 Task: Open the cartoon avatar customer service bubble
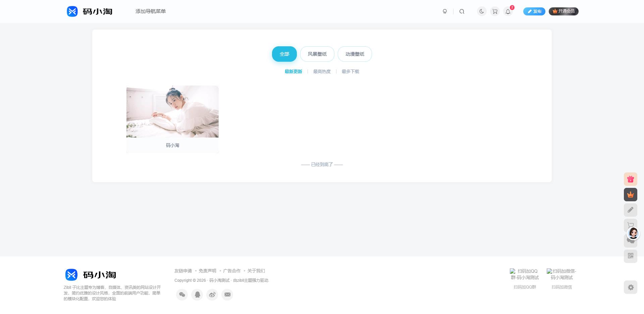[x=633, y=233]
